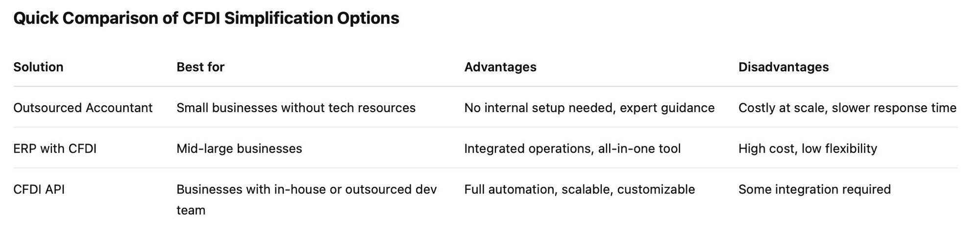Select the Advantages column header
This screenshot has width=980, height=232.
coord(500,67)
